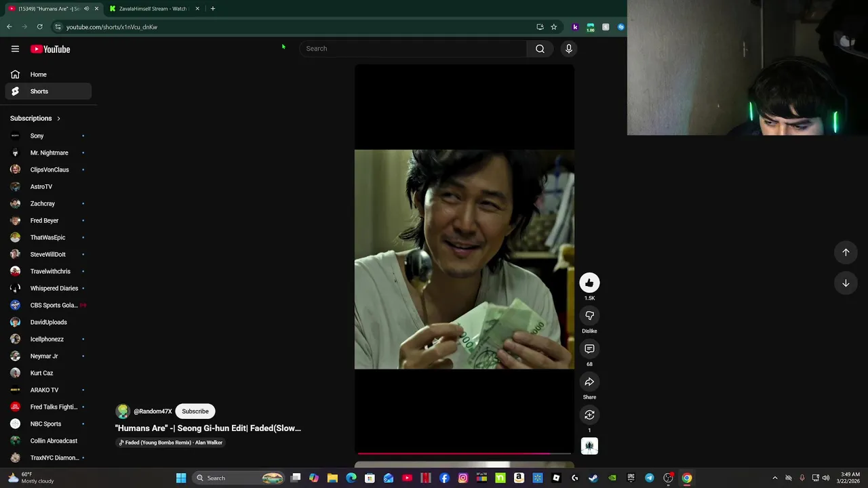Share this Short
The image size is (868, 488).
(589, 382)
